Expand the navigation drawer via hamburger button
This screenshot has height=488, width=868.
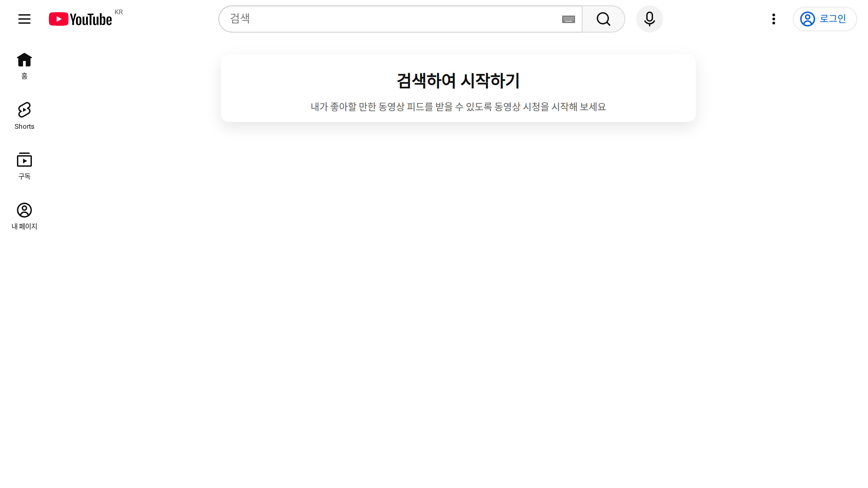click(x=24, y=19)
